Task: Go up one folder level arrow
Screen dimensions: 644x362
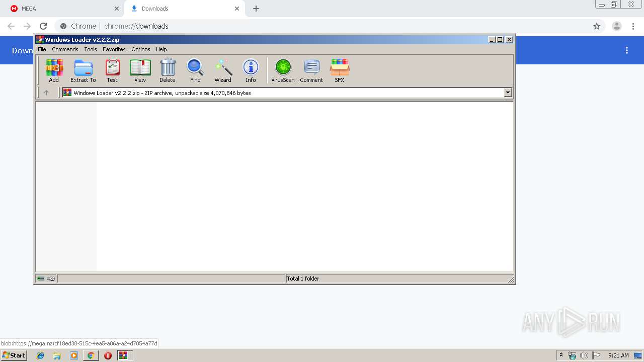Action: pyautogui.click(x=46, y=93)
